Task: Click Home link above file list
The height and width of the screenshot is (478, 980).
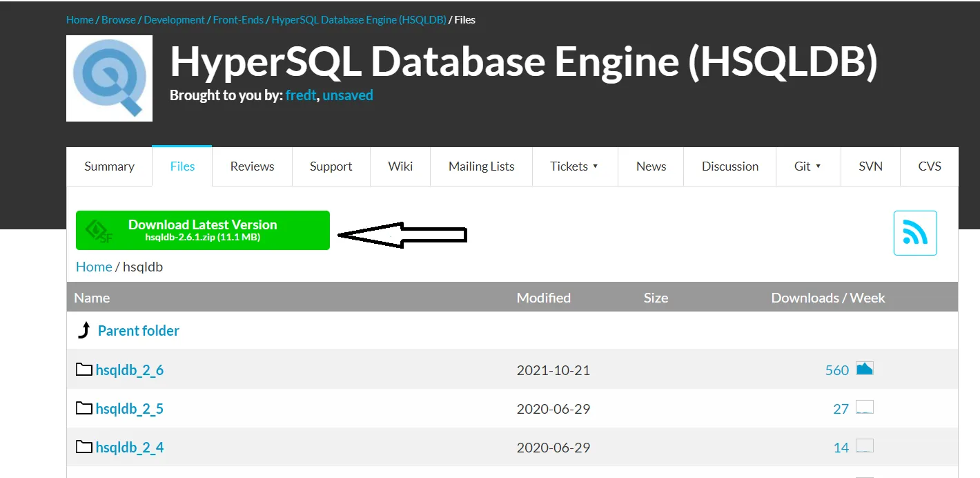Action: (x=94, y=267)
